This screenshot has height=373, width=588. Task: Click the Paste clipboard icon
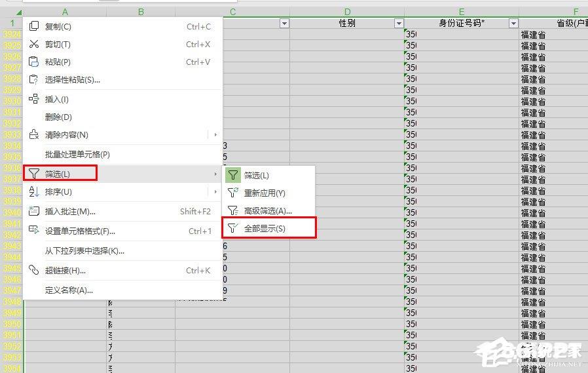(x=34, y=62)
